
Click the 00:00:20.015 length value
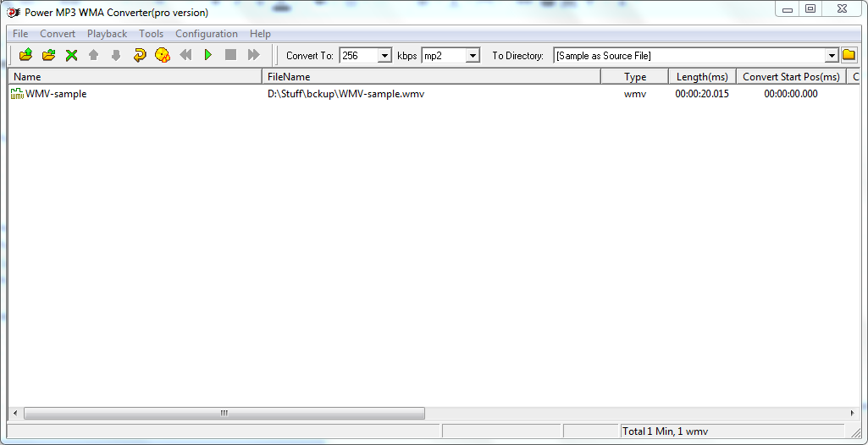pos(702,94)
